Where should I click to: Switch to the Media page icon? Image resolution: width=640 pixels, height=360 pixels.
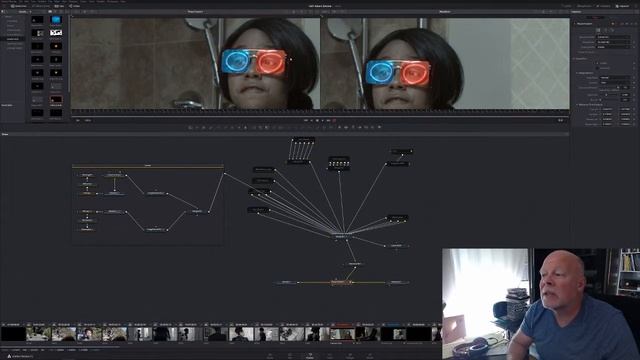coord(270,356)
